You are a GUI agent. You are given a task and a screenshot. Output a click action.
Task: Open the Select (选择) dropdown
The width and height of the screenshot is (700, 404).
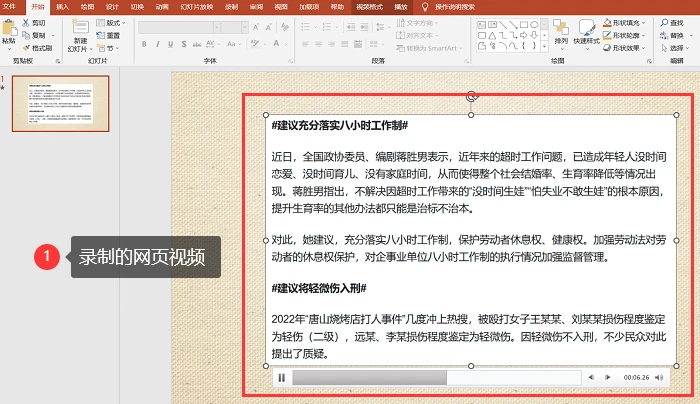(675, 47)
